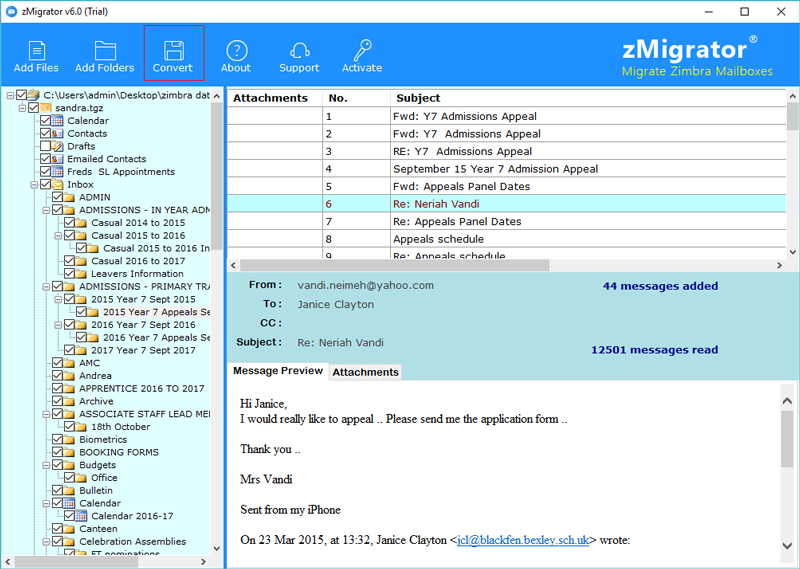Click the Calendar 2016-17 calendar icon
Image resolution: width=800 pixels, height=569 pixels.
(82, 516)
